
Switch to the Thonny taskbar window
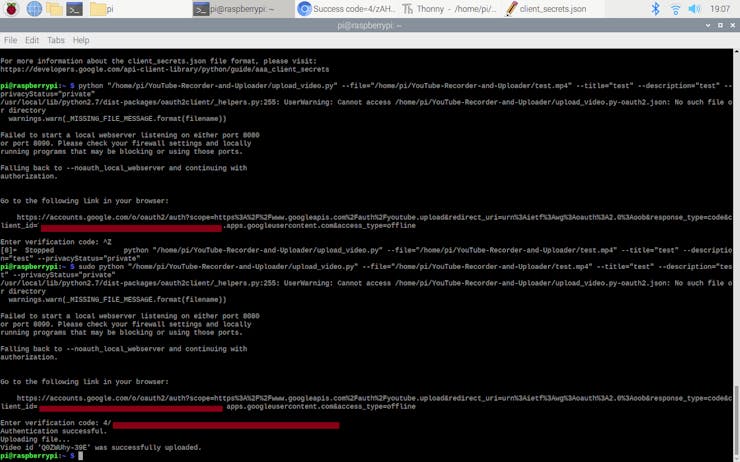(450, 8)
